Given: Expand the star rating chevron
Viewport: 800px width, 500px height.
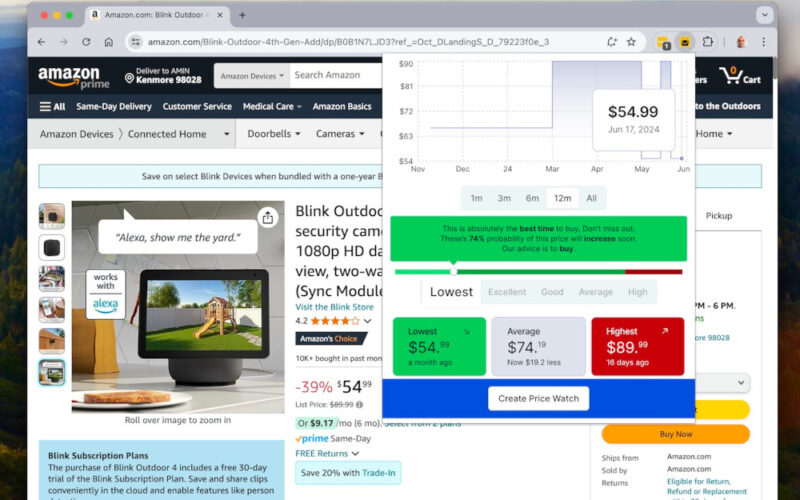Looking at the screenshot, I should point(367,321).
